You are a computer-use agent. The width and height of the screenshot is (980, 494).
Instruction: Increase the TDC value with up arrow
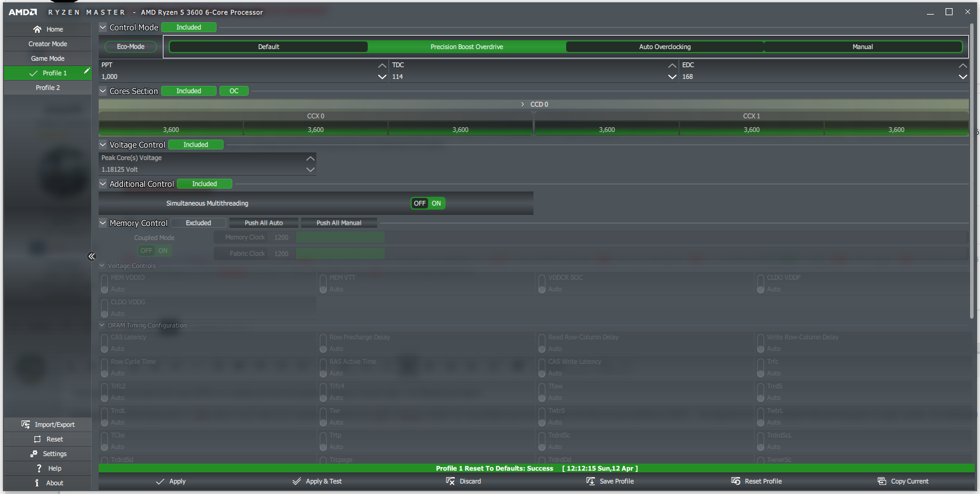pyautogui.click(x=672, y=65)
